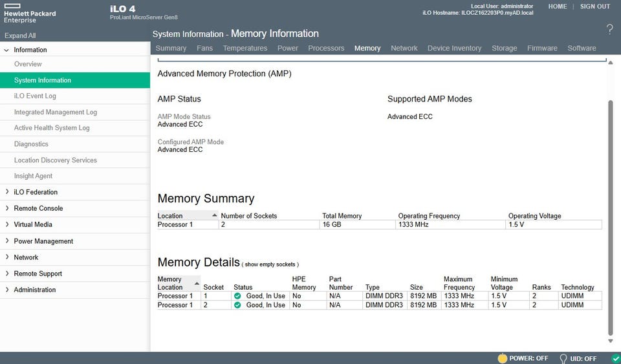
Task: Click the green health checkmark in footer
Action: click(615, 358)
